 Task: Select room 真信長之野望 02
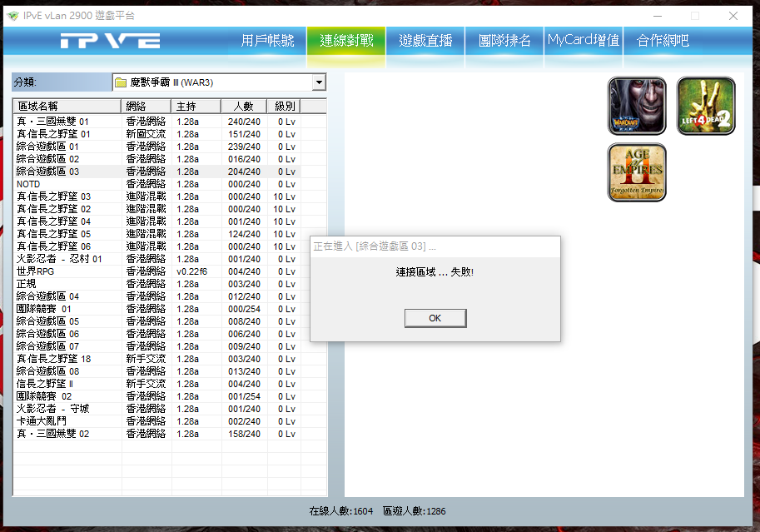coord(157,209)
